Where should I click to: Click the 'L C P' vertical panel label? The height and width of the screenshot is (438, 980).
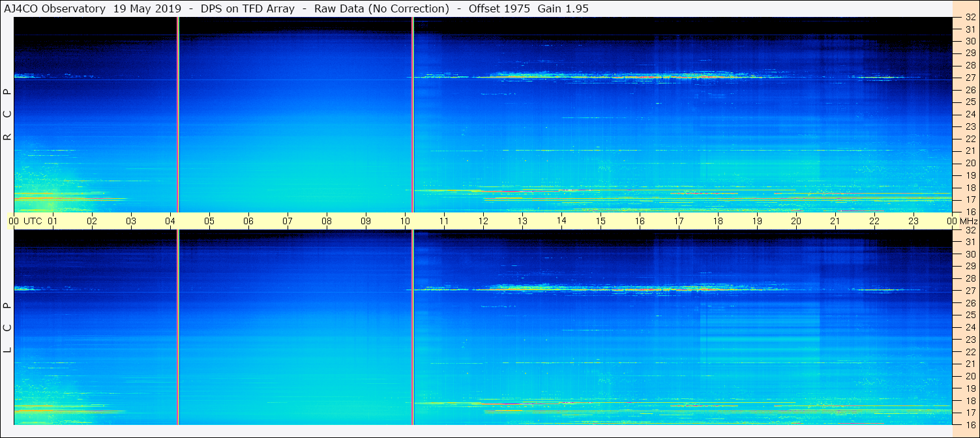8,328
